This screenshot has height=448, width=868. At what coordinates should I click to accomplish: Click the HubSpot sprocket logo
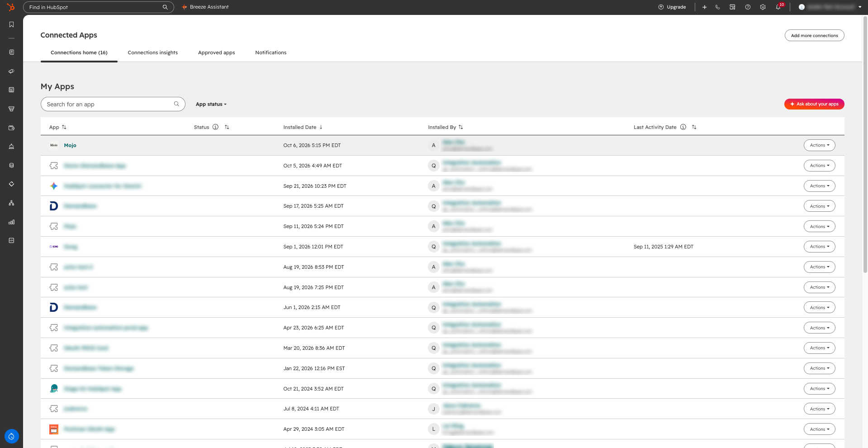click(x=11, y=7)
